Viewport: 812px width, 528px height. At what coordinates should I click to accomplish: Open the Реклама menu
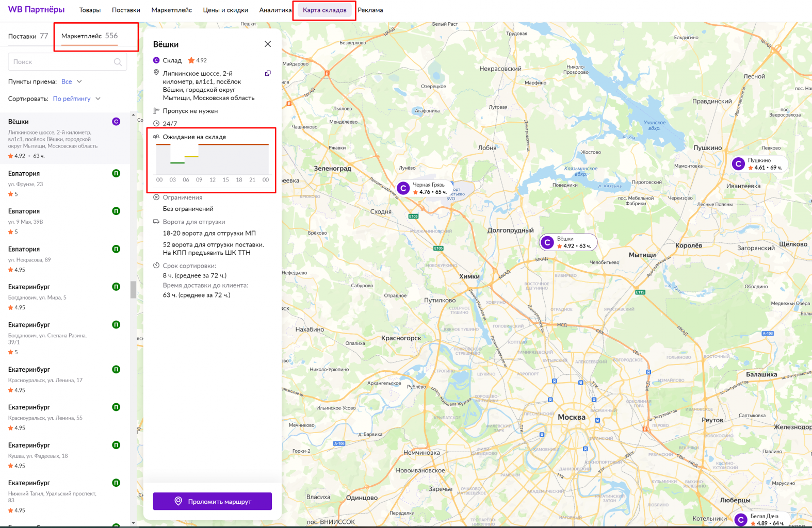(370, 10)
